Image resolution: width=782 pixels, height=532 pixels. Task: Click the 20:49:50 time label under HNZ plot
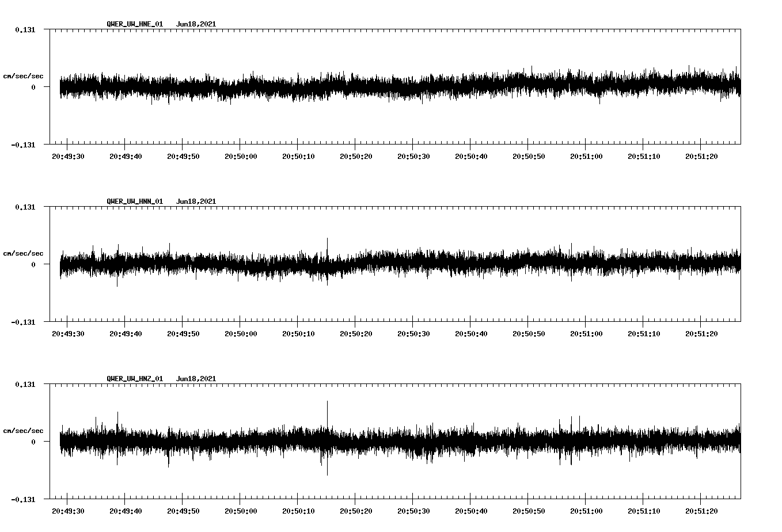[183, 511]
